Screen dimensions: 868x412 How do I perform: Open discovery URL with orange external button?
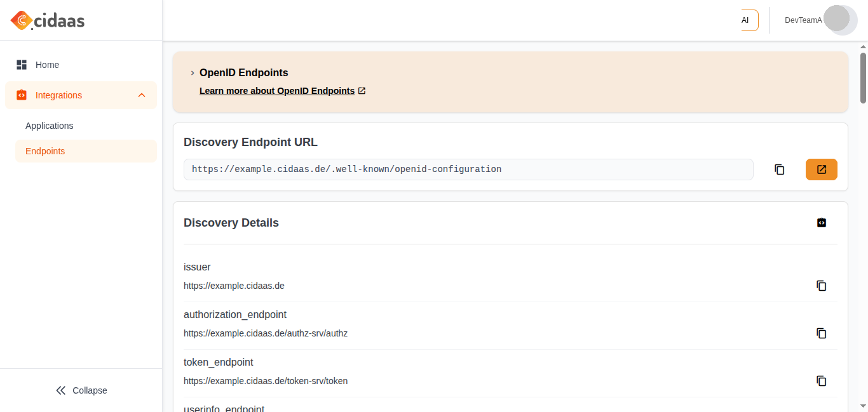click(x=822, y=169)
